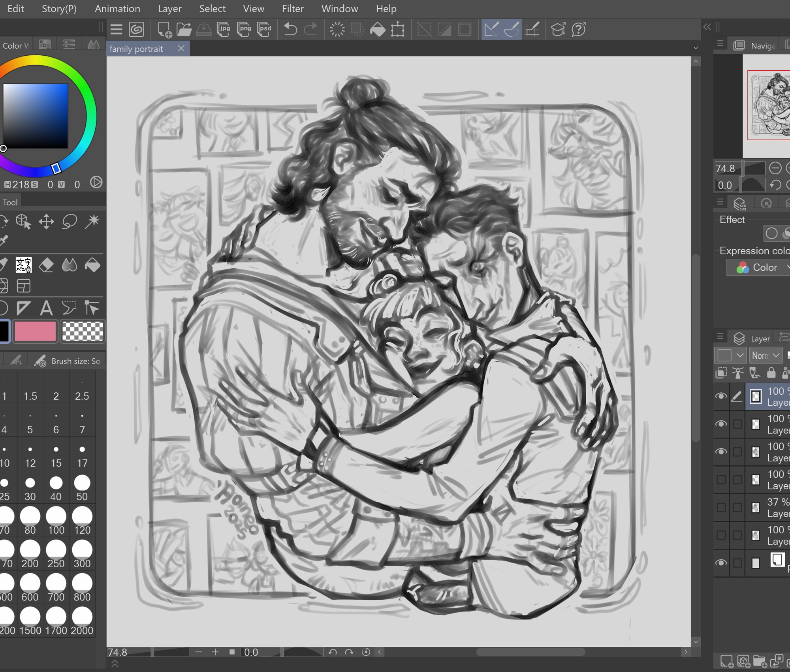Hide the selected top layer via eye icon

(x=721, y=396)
